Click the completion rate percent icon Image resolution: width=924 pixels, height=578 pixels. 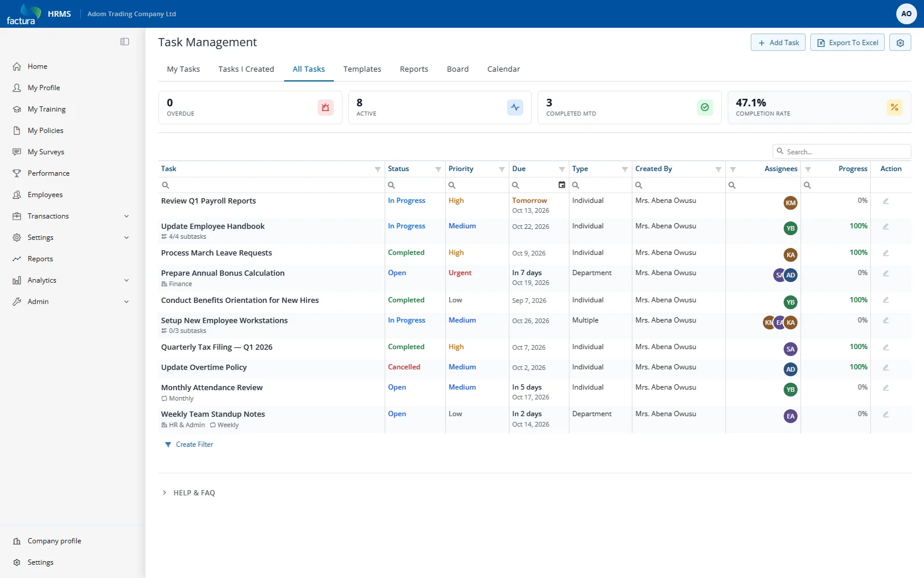pyautogui.click(x=894, y=108)
